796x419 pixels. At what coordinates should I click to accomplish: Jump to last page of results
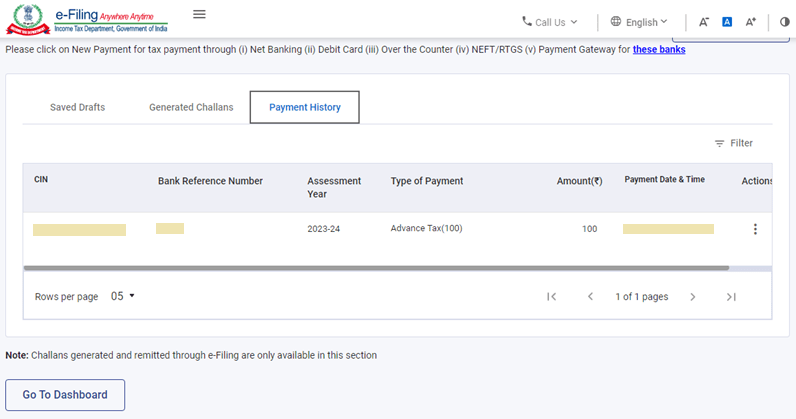pyautogui.click(x=731, y=297)
